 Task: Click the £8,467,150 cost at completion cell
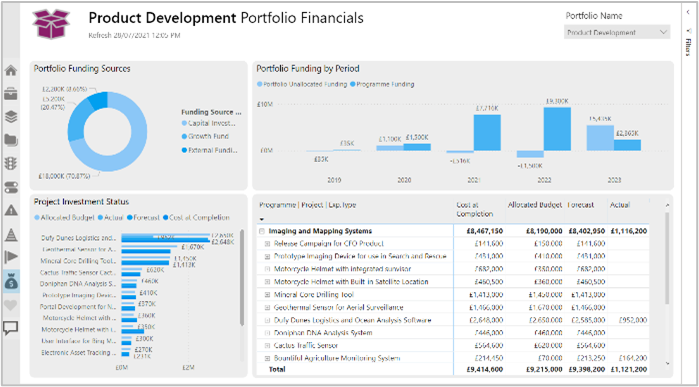pyautogui.click(x=486, y=231)
